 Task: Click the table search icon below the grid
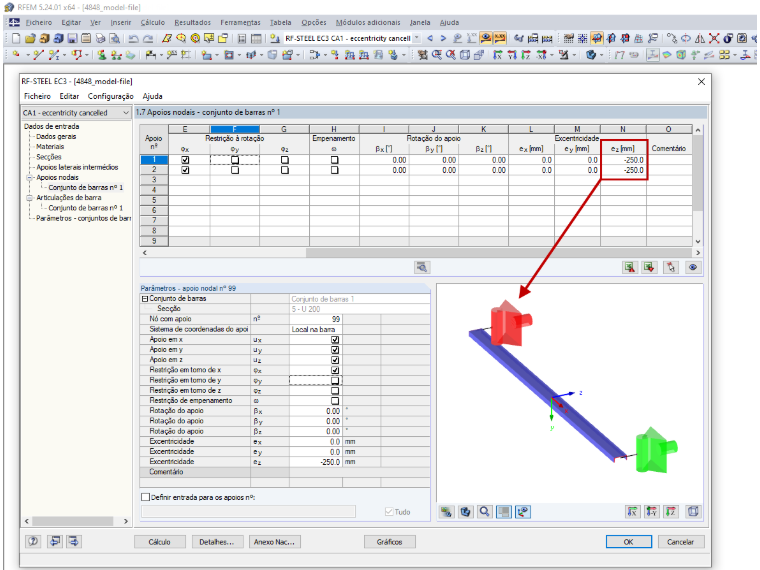[x=422, y=268]
